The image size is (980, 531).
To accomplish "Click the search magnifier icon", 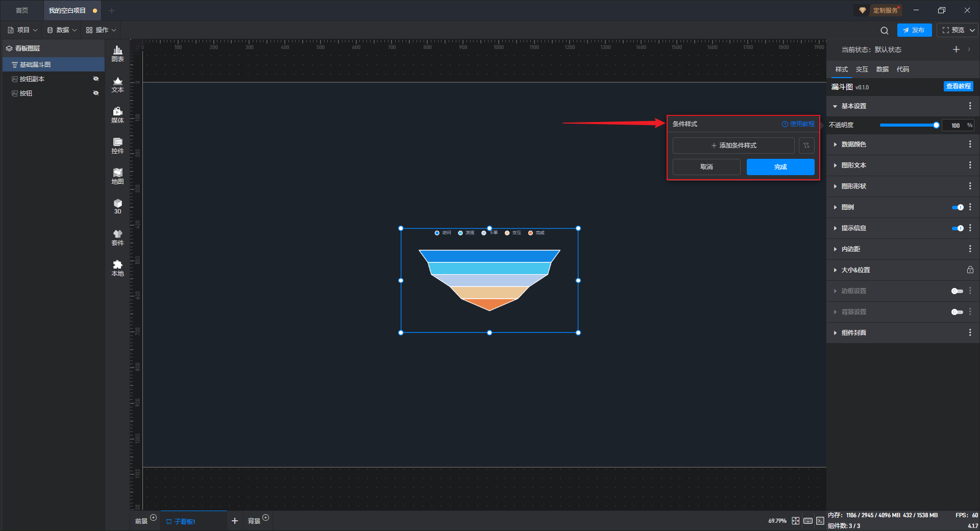I will click(x=884, y=30).
